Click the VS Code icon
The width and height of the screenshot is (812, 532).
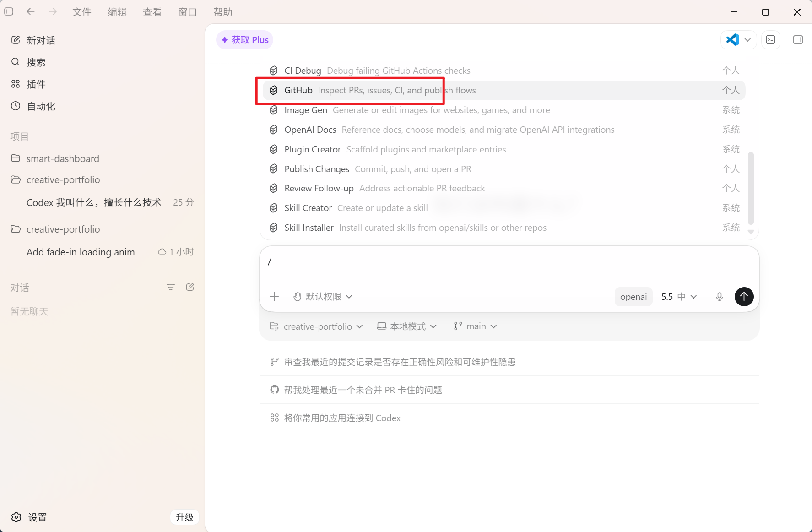pos(732,40)
